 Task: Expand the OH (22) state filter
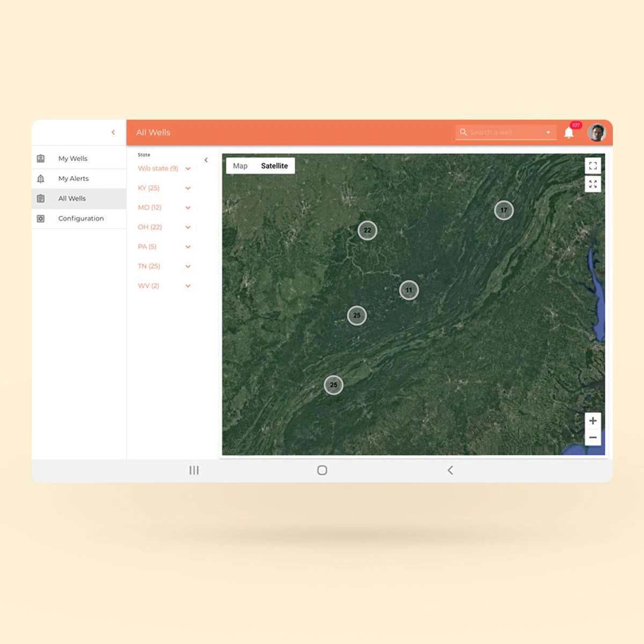[188, 227]
